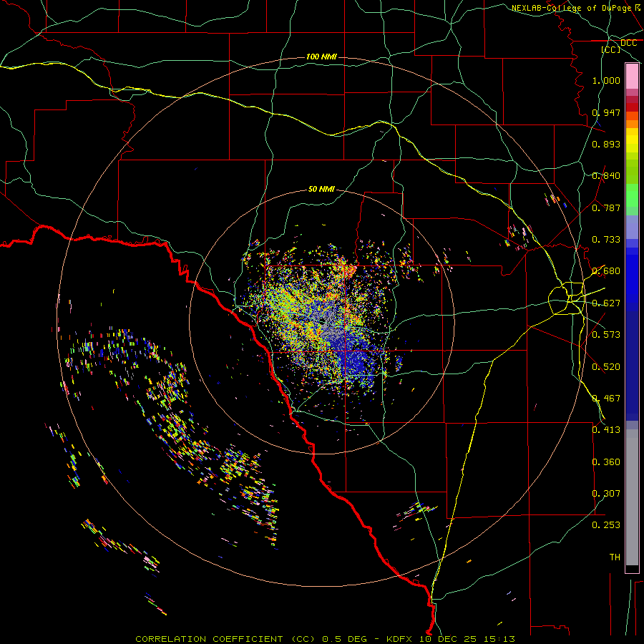Click the 0.360 legend value
This screenshot has width=644, height=644.
point(606,462)
